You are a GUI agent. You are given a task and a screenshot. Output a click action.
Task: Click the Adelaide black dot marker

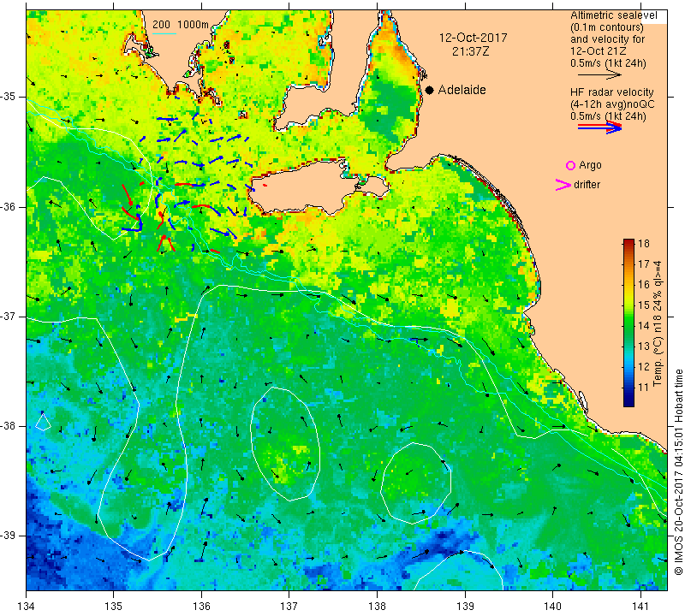pos(430,90)
